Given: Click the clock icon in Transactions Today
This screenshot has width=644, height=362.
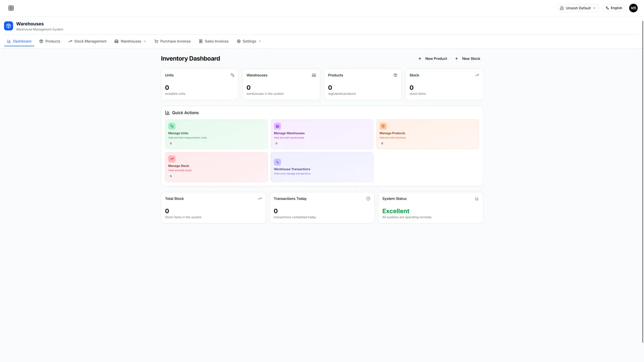Looking at the screenshot, I should coord(368,199).
